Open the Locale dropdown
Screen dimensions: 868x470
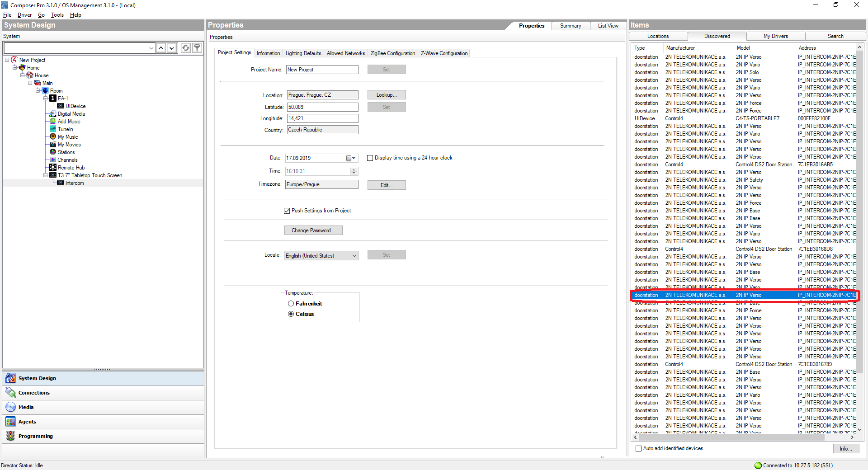(x=354, y=256)
